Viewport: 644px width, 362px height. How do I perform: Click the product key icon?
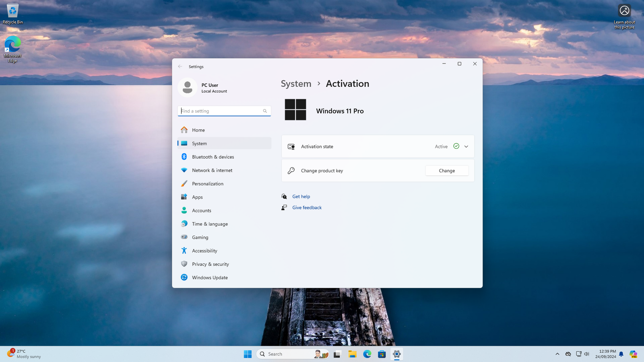pyautogui.click(x=291, y=171)
